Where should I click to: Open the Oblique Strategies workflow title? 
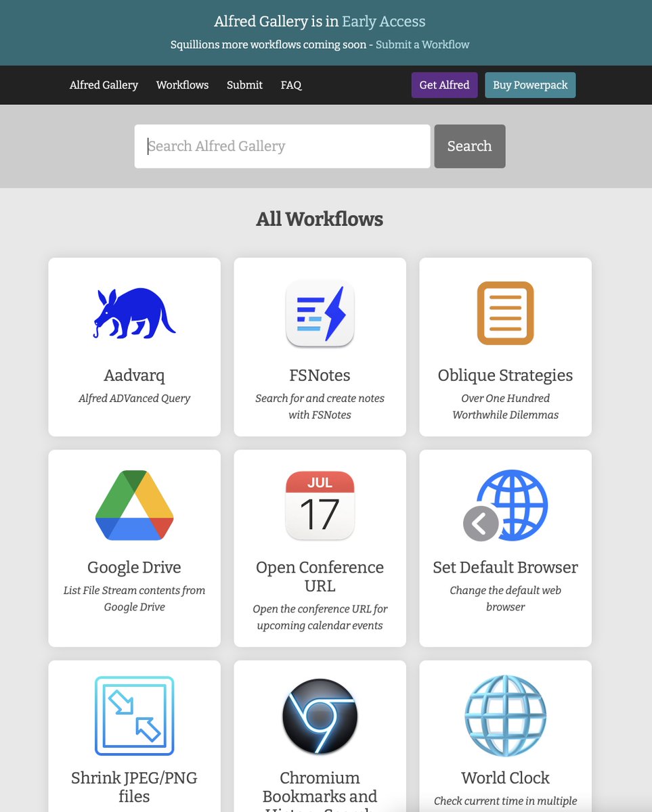506,376
